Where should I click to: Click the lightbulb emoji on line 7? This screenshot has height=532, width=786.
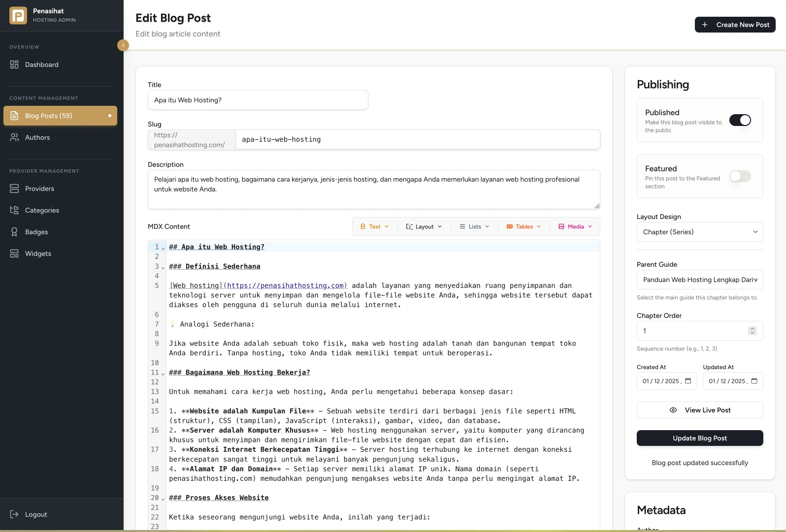(173, 324)
